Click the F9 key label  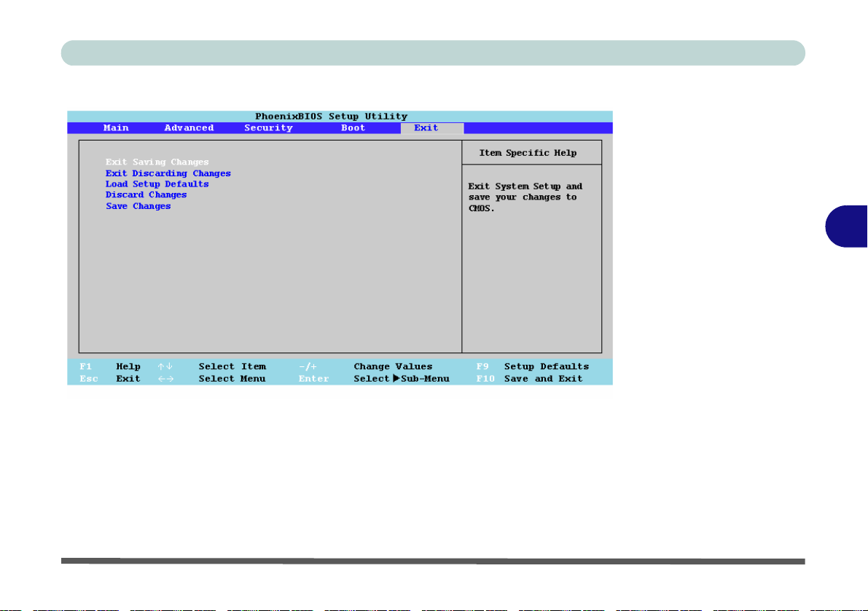click(x=482, y=366)
